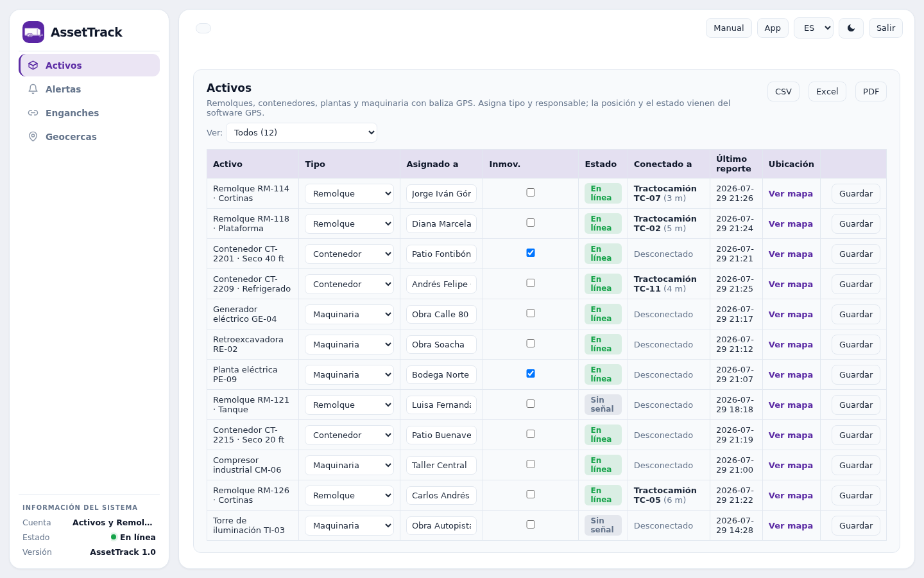Check Inmov. for Remolque RM-114 Cortinas
924x578 pixels.
tap(531, 193)
